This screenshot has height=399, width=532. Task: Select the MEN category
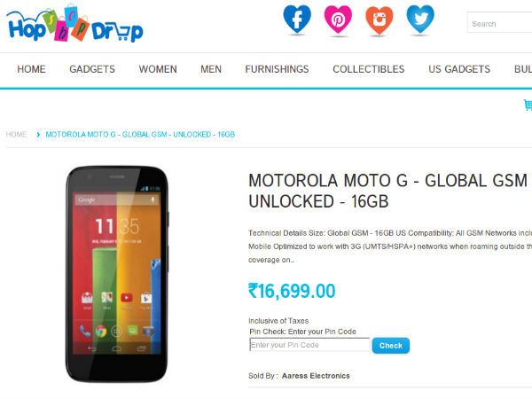point(211,69)
